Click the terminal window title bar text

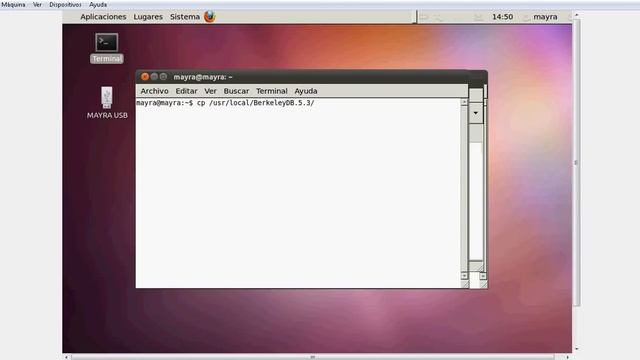203,77
